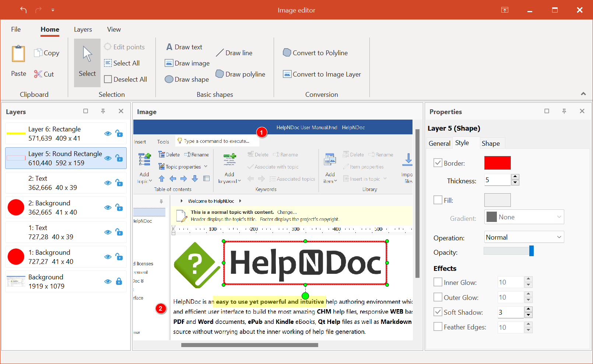The image size is (593, 364).
Task: Click the ribbon display options icon
Action: click(x=505, y=10)
